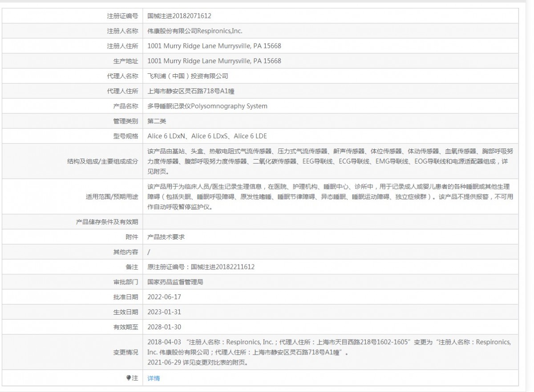
Task: Click the 产品储存条件及有效期 label
Action: coord(107,222)
